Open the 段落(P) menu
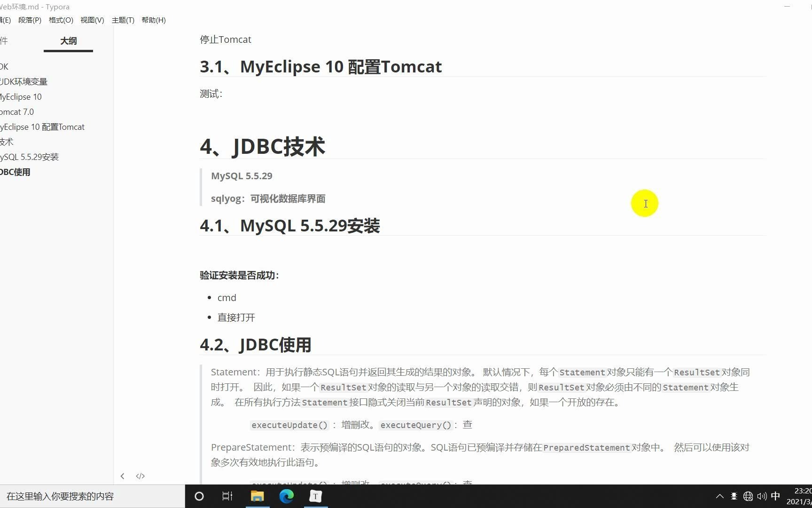 click(x=30, y=20)
